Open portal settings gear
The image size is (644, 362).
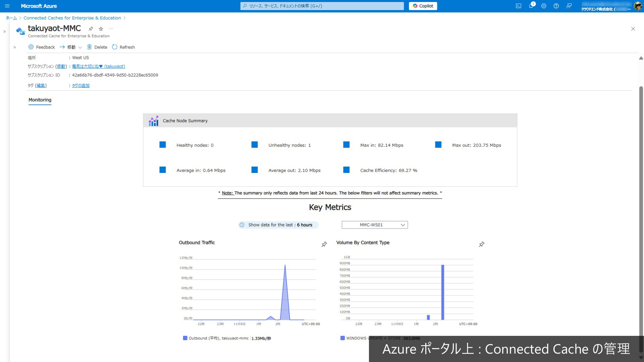544,6
